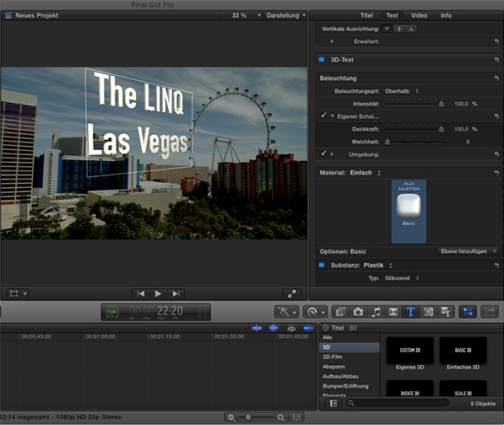Adjust the Deckkraft slider handle
Viewport: 504px width, 425px height.
442,129
